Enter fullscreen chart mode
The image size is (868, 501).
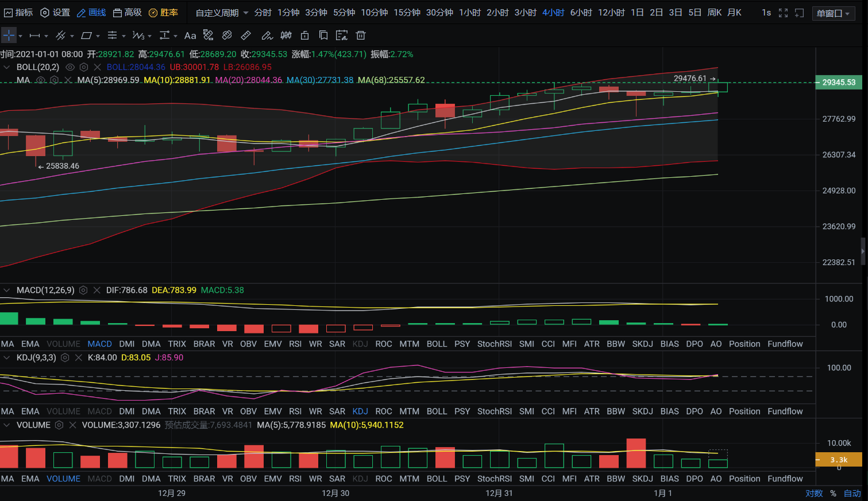coord(783,13)
